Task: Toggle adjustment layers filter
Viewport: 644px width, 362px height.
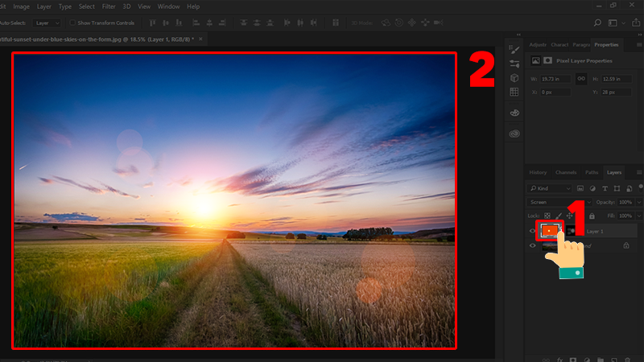Action: tap(592, 188)
